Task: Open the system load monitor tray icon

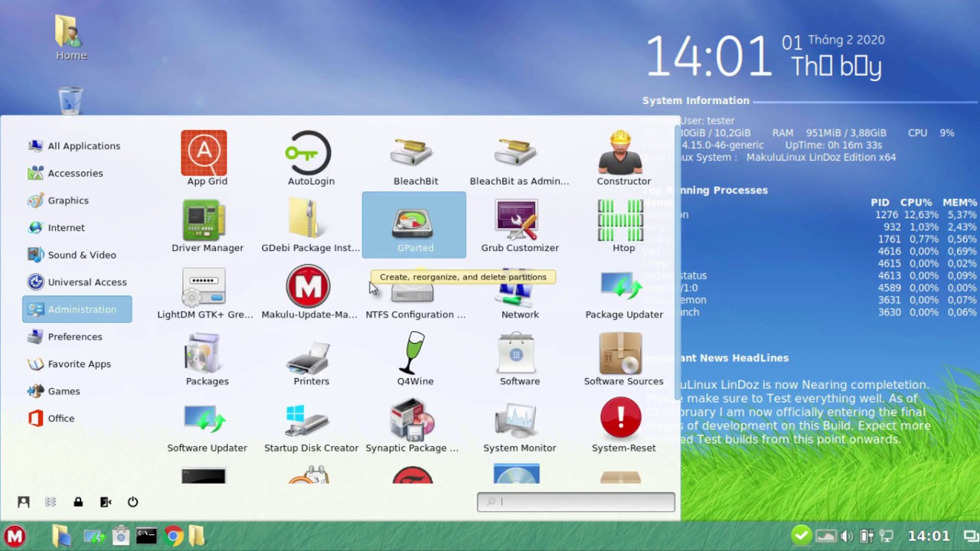Action: pyautogui.click(x=826, y=536)
